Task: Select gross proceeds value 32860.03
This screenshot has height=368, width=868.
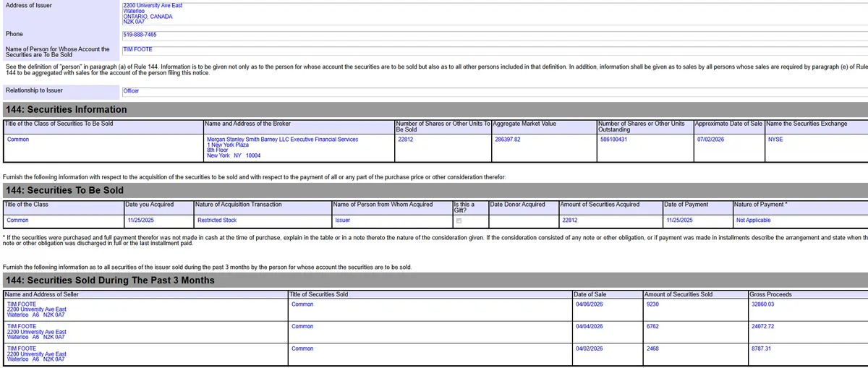Action: pos(763,304)
